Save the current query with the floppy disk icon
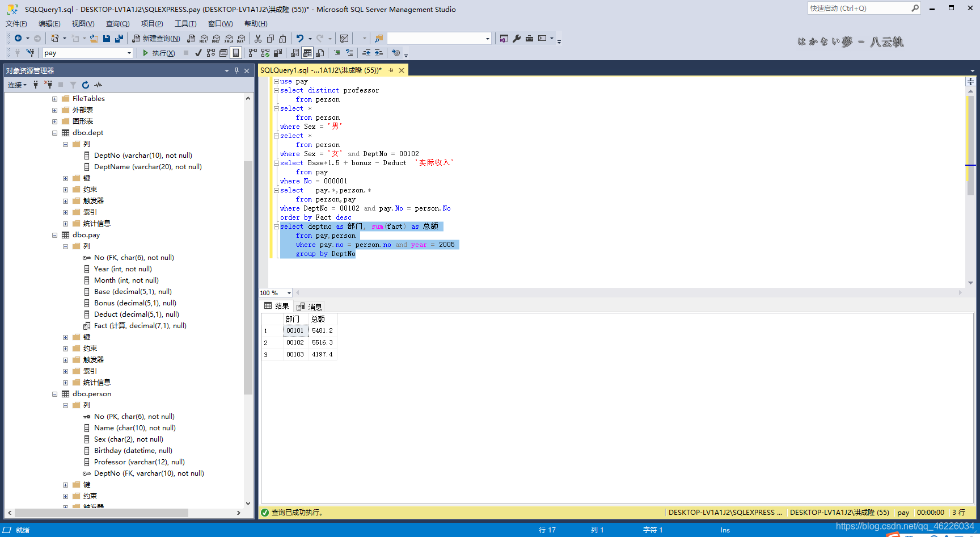 click(x=107, y=38)
